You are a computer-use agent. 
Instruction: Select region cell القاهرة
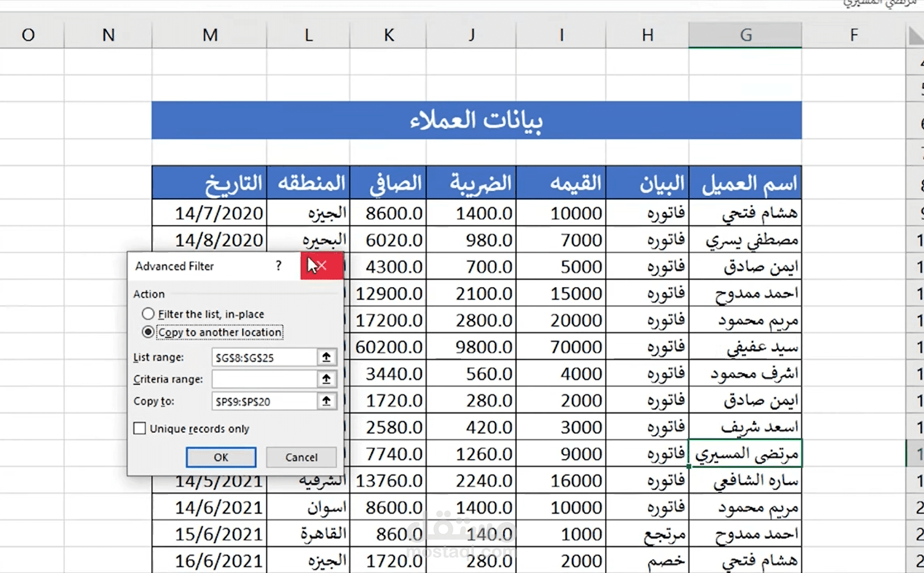[x=308, y=534]
